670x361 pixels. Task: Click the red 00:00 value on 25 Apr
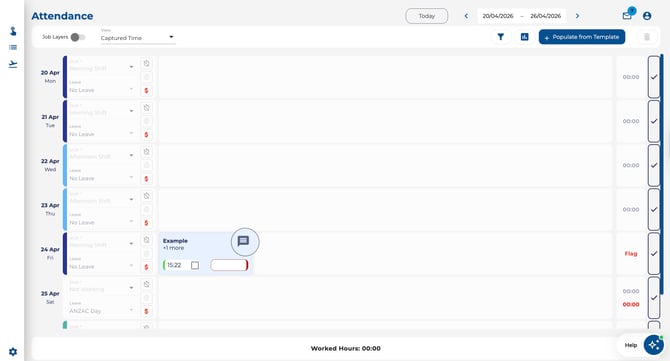[x=631, y=305]
